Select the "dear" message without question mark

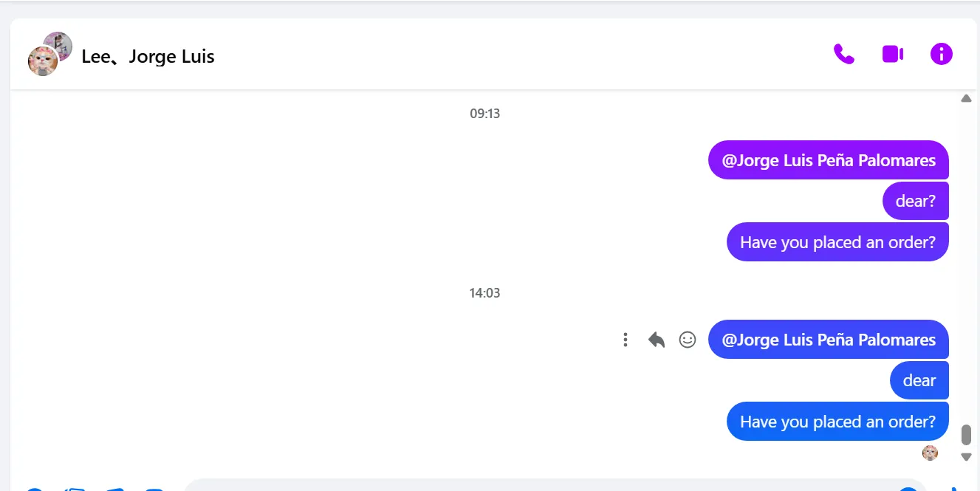point(919,380)
